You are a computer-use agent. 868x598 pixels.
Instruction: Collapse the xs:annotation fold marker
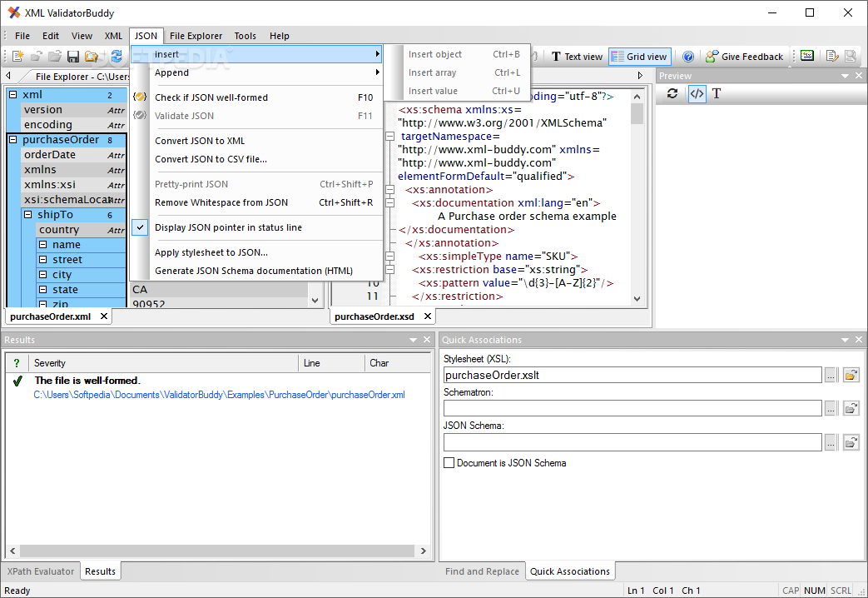389,190
